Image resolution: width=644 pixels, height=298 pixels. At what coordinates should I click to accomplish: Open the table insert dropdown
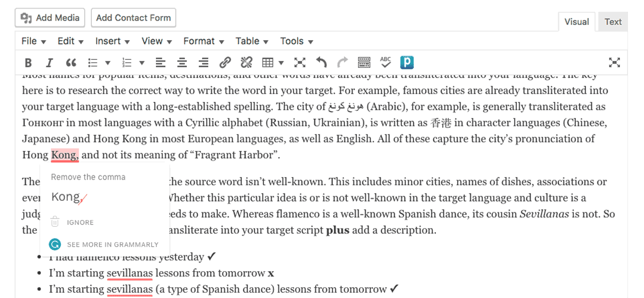tap(273, 63)
